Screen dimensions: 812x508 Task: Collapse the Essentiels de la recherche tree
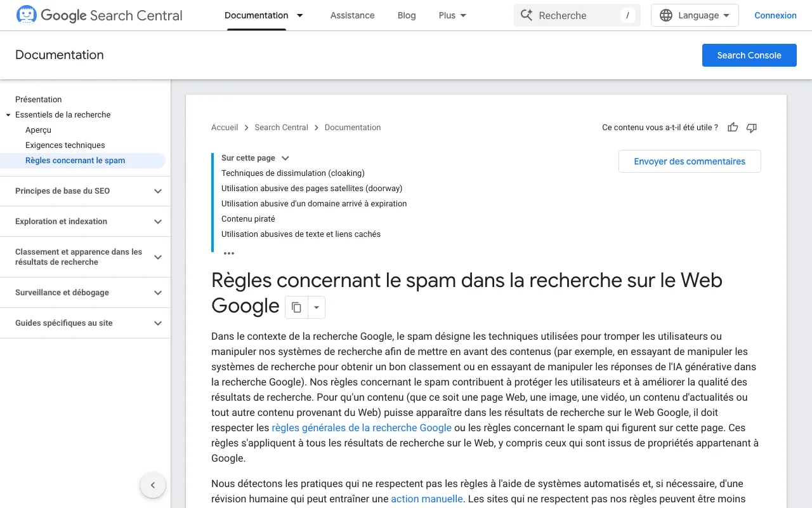click(8, 115)
